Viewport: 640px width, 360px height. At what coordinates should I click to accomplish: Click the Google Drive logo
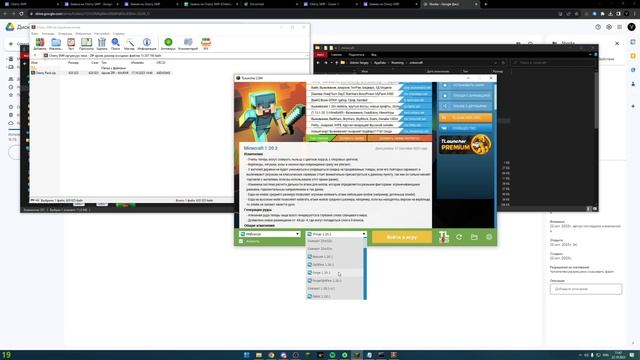tap(10, 27)
